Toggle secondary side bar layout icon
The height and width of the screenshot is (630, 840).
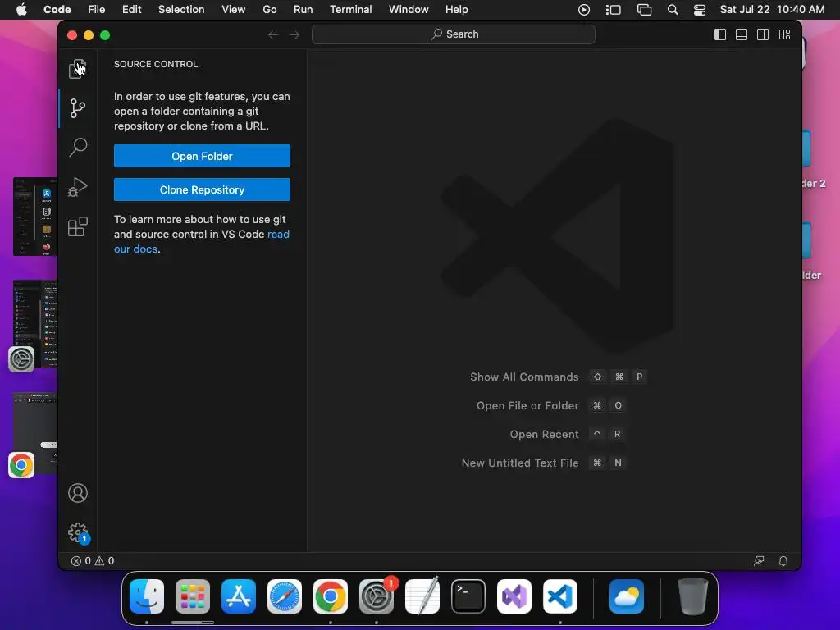763,34
